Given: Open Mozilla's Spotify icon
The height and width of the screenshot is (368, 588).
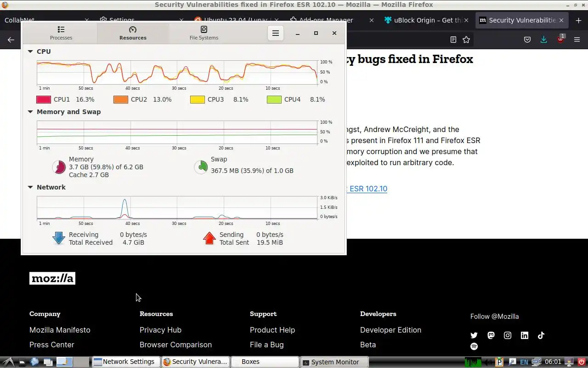Looking at the screenshot, I should click(x=474, y=346).
